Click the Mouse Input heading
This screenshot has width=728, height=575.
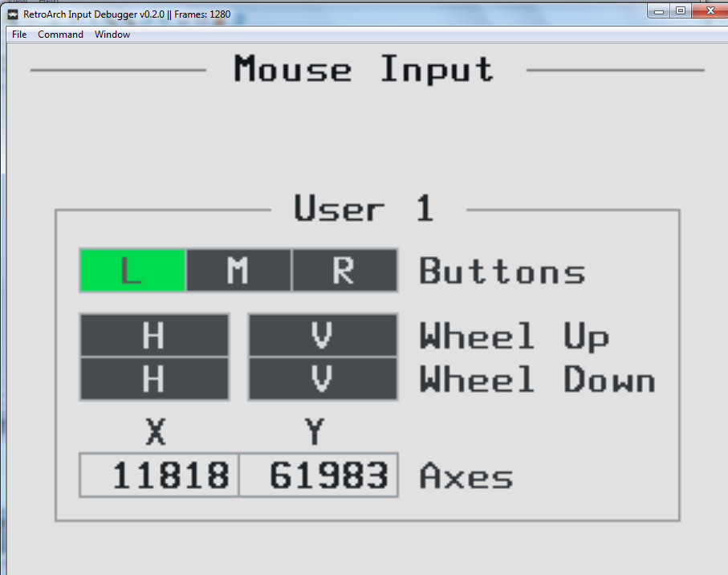point(364,69)
